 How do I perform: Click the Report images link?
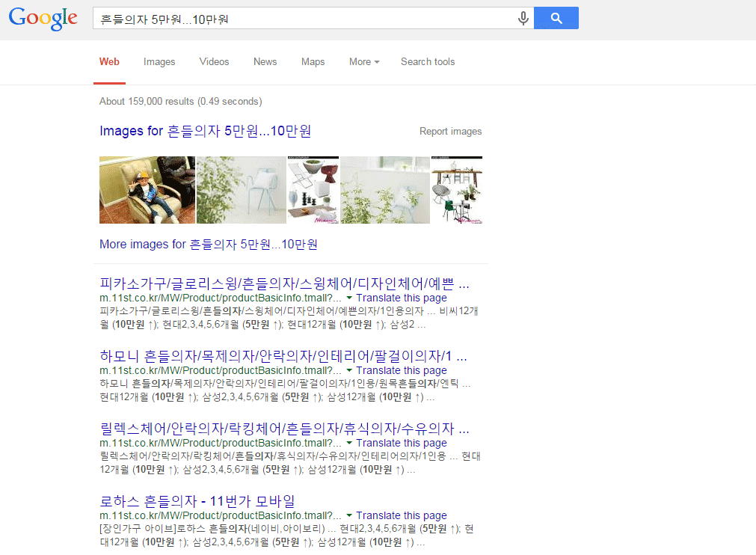point(450,131)
